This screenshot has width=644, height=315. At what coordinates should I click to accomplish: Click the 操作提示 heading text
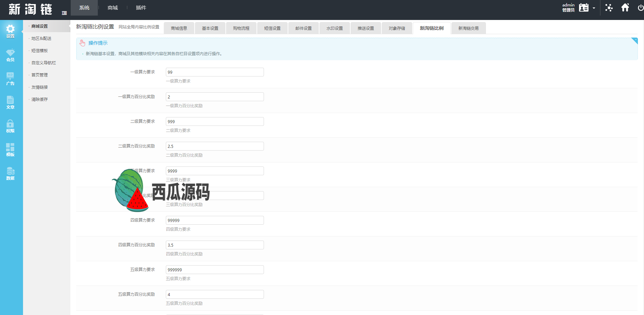pos(98,43)
